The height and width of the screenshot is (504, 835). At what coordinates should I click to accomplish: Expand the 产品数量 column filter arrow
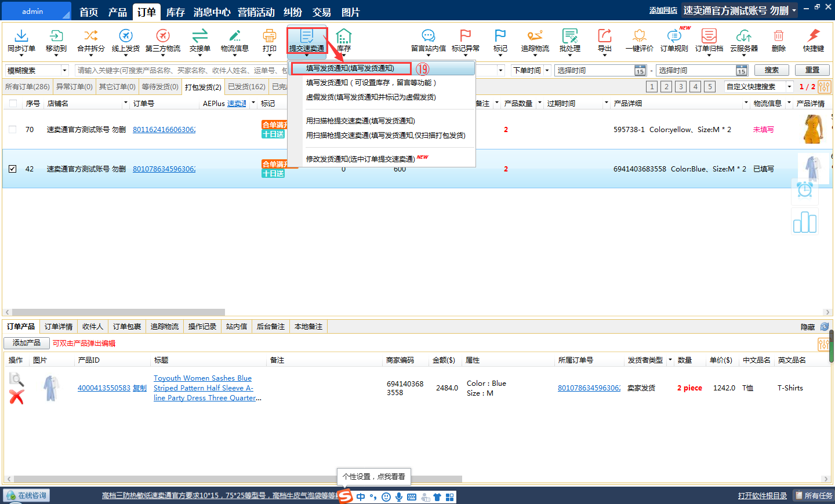(x=540, y=103)
